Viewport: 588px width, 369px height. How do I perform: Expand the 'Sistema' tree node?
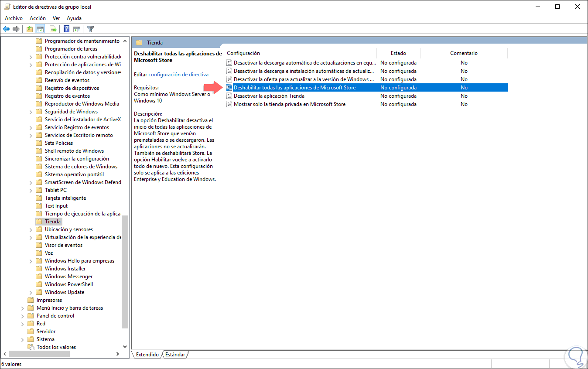23,339
